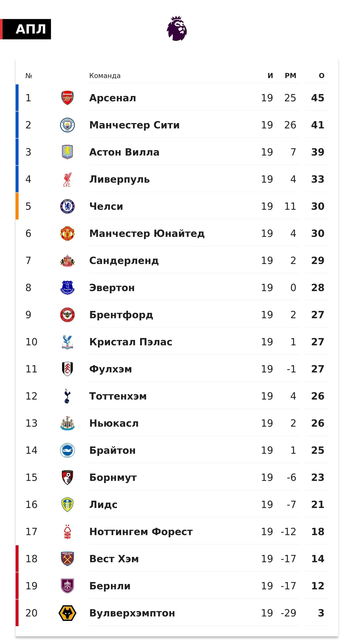Viewport: 353px width, 644px height.
Task: Click the Chelsea club badge
Action: tap(67, 206)
